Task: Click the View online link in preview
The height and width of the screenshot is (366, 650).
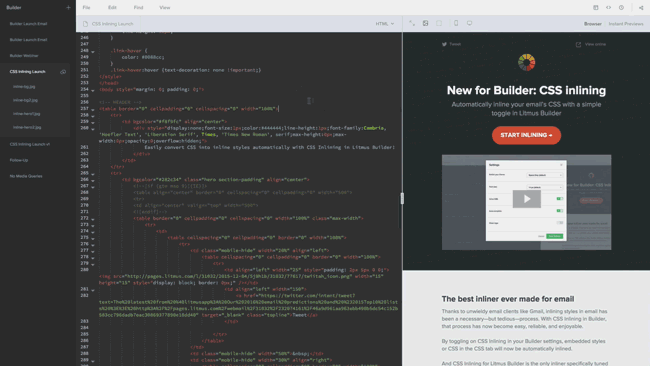Action: [595, 44]
